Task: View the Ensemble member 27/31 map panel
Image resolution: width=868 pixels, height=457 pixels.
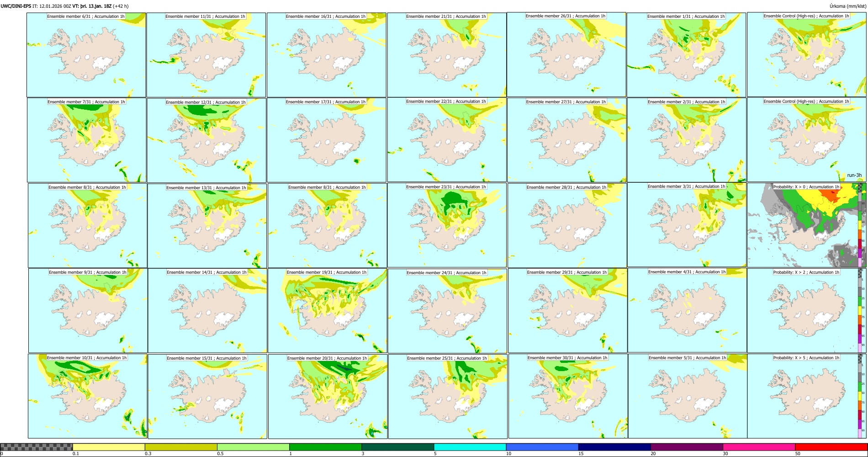Action: (x=567, y=140)
